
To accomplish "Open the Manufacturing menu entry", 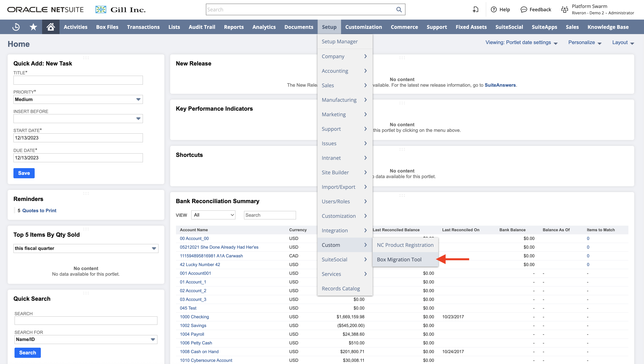I will click(345, 100).
